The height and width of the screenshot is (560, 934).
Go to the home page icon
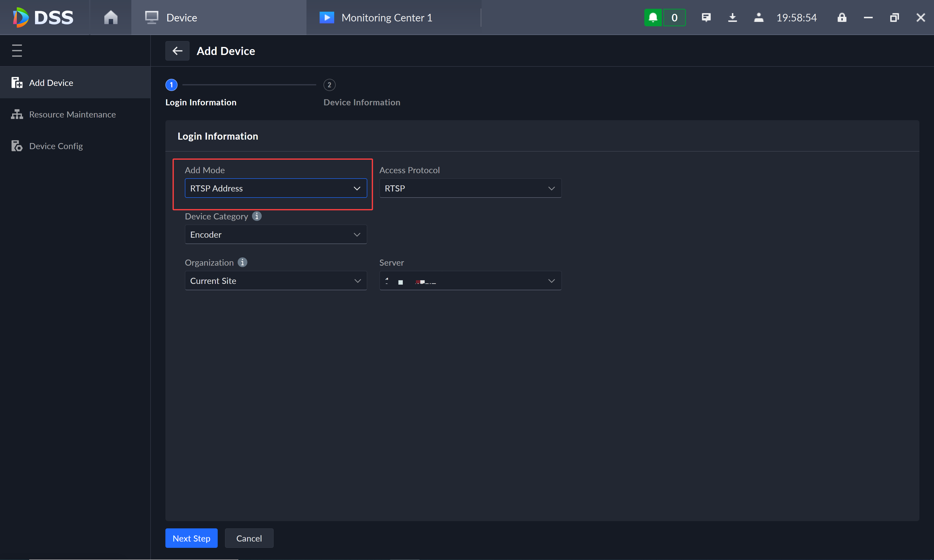110,17
